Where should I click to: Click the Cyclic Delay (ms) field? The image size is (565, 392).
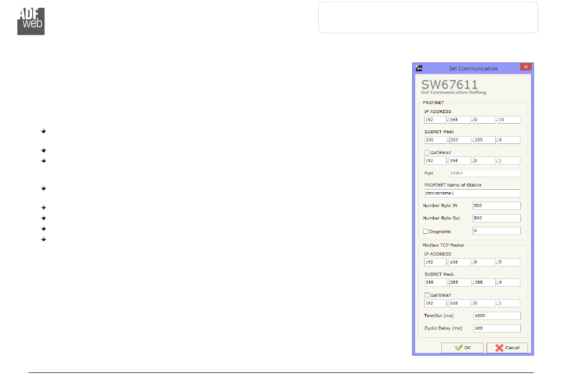[497, 328]
